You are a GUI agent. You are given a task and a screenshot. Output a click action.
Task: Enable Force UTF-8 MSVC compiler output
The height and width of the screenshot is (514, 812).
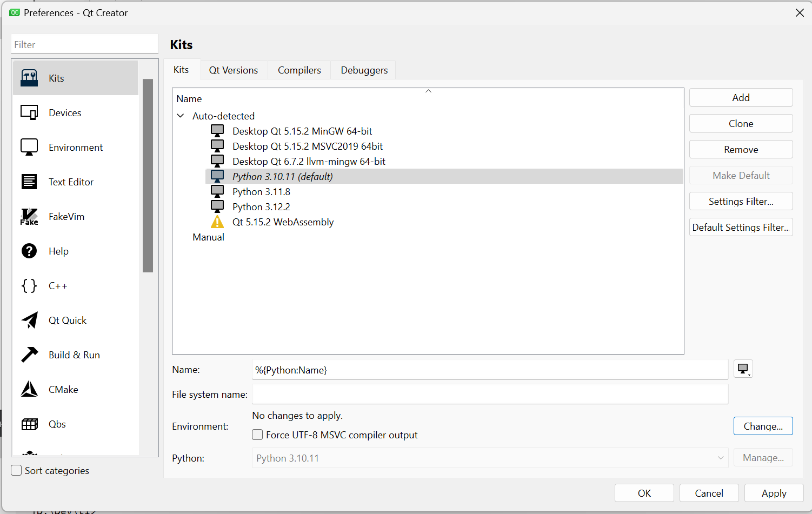click(258, 435)
